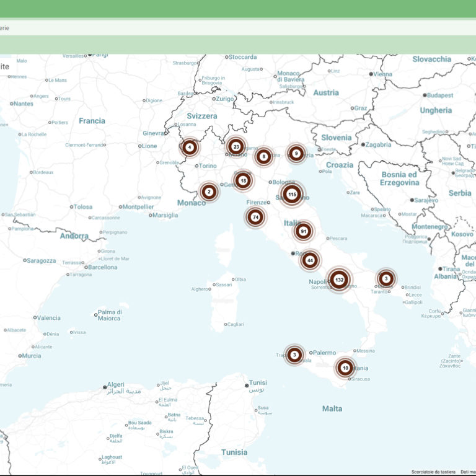Open the 3 cluster marker near Taranto
The image size is (476, 476).
click(386, 279)
